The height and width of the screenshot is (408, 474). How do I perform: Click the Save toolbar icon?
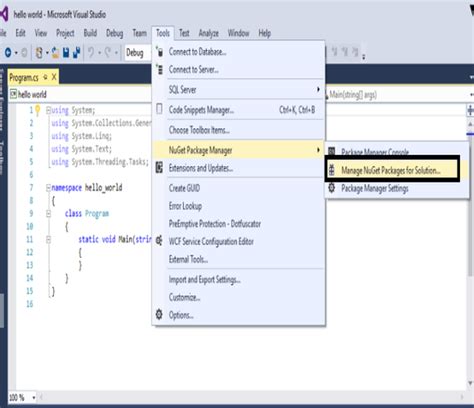[x=66, y=52]
